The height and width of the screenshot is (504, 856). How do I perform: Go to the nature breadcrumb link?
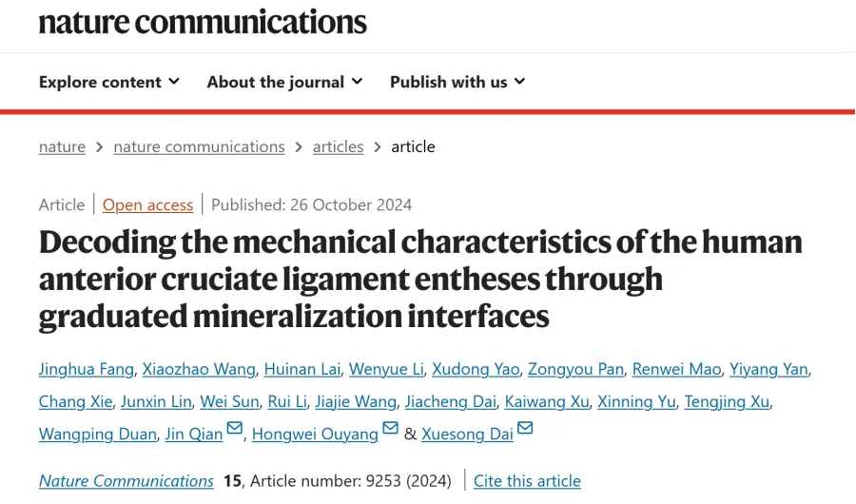62,146
